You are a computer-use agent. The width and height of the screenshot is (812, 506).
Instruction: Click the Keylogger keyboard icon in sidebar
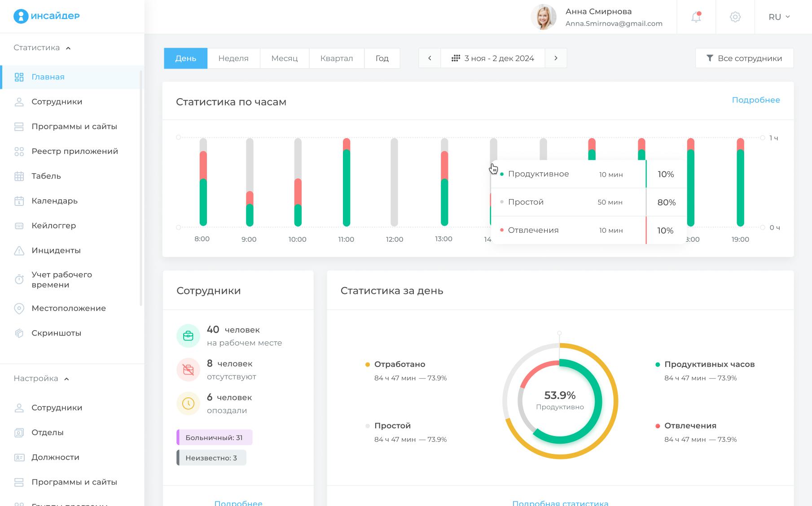pyautogui.click(x=19, y=226)
